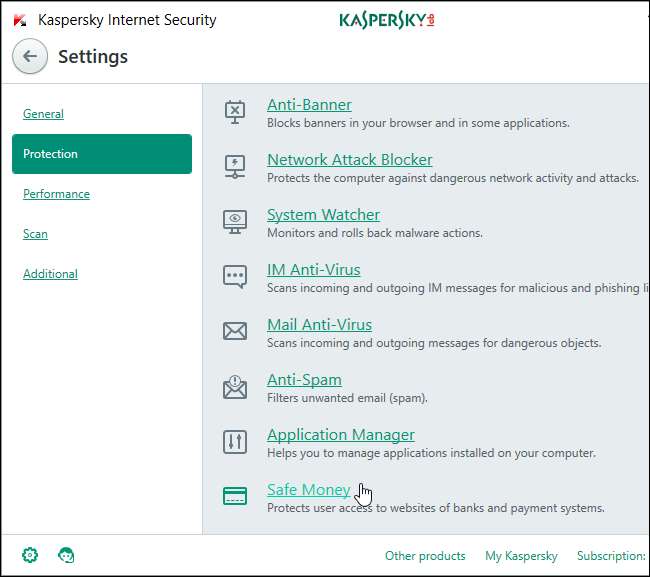Open the Scan settings section

[x=35, y=234]
